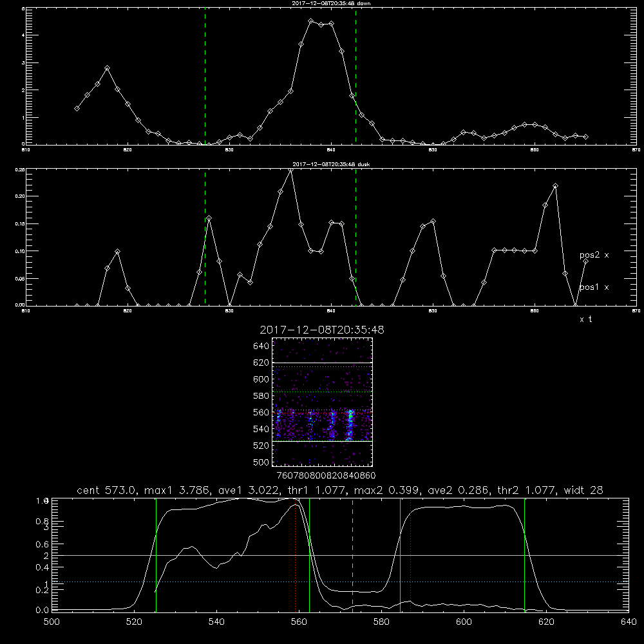The image size is (644, 644).
Task: Click the green line near 615 in profile plot
Action: pyautogui.click(x=524, y=554)
